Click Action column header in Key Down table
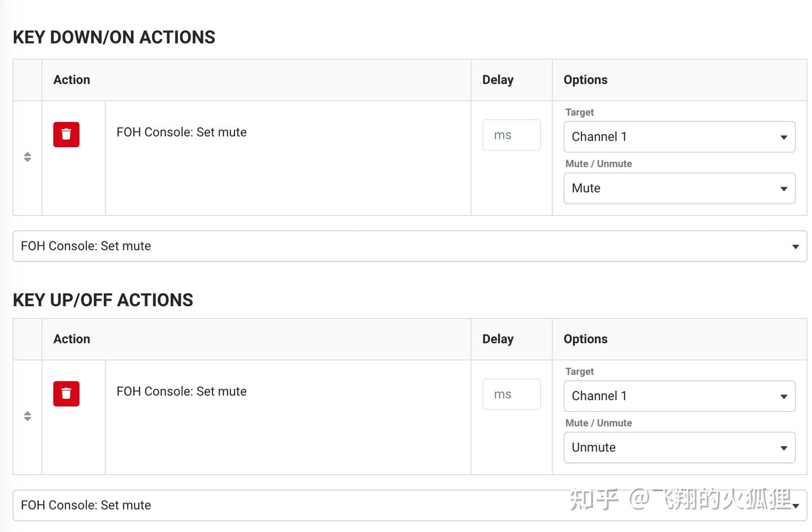Image resolution: width=812 pixels, height=532 pixels. (72, 80)
